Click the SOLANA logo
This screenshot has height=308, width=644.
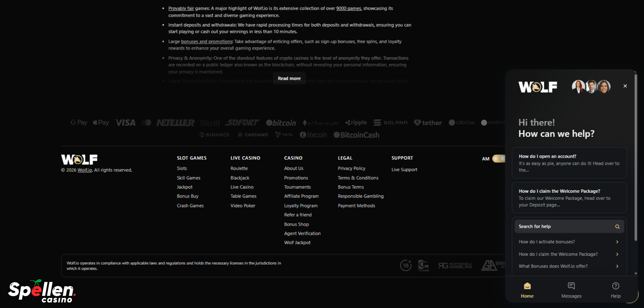pos(390,123)
